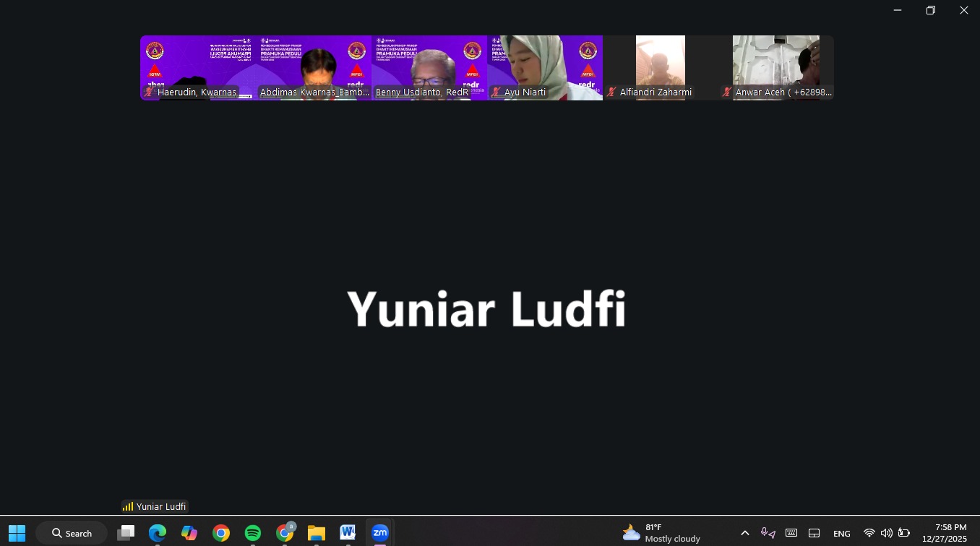Open the weather widget showing 81°F
The image size is (980, 546).
pos(661,533)
